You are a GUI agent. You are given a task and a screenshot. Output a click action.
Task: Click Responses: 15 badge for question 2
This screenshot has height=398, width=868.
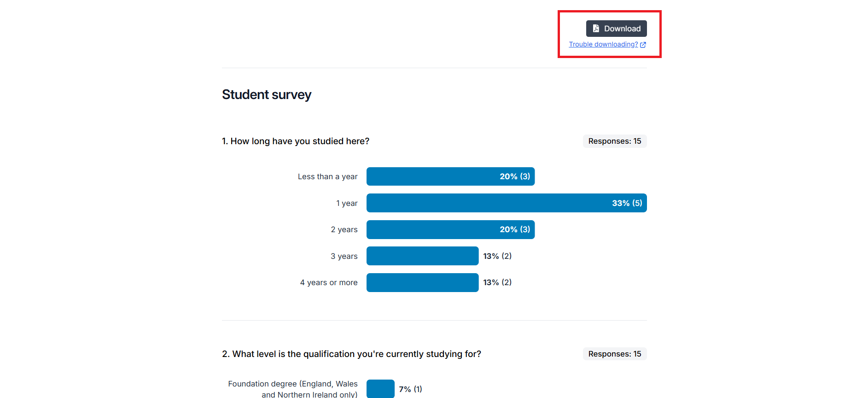coord(615,354)
